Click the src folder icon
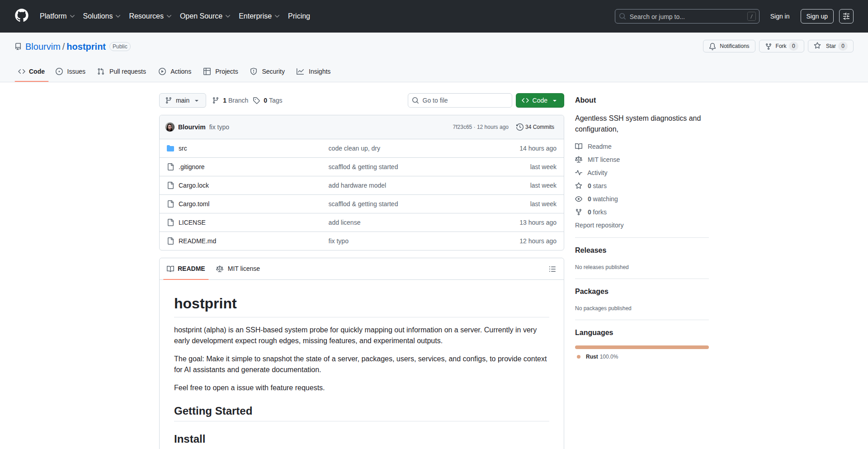The height and width of the screenshot is (449, 868). point(170,148)
